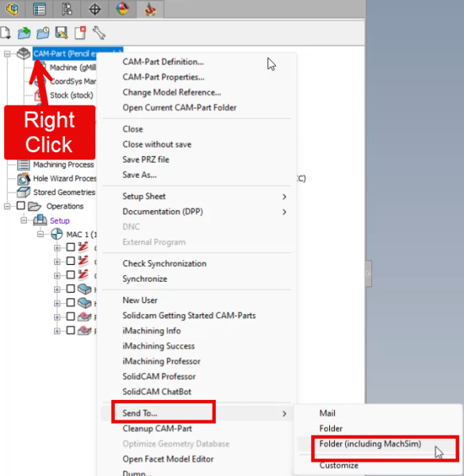Click the first blue pocket operation icon
Screen dimensions: 464x476
[x=84, y=289]
